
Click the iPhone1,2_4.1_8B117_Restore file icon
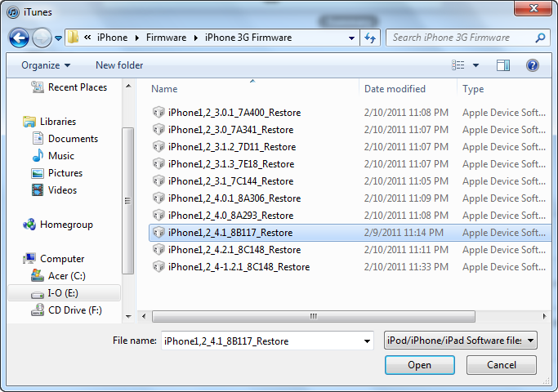pyautogui.click(x=158, y=233)
